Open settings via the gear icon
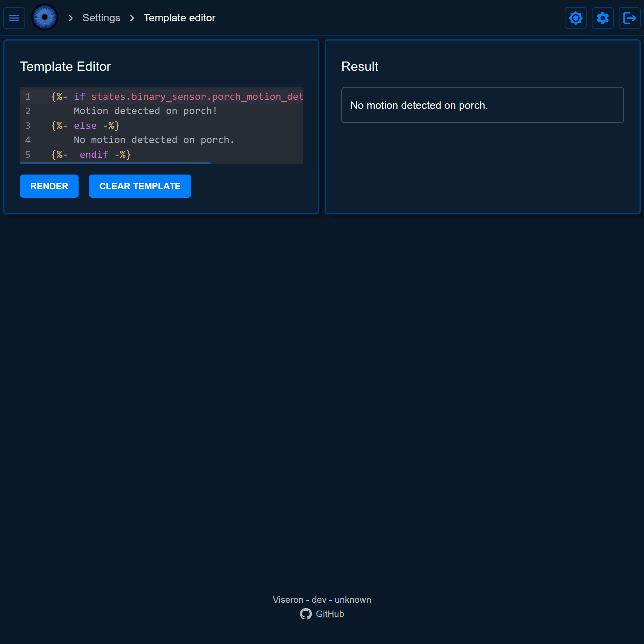Image resolution: width=644 pixels, height=644 pixels. click(602, 18)
